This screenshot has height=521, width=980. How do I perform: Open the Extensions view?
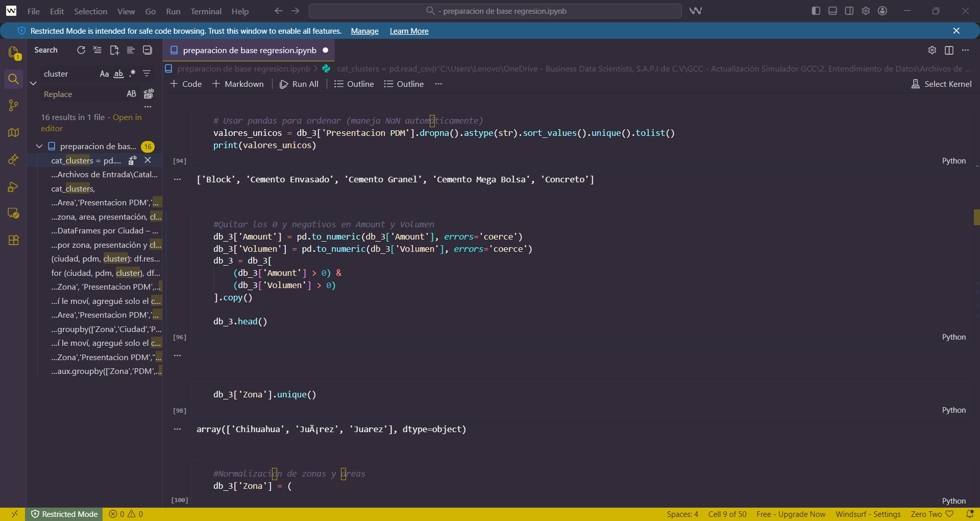coord(13,240)
